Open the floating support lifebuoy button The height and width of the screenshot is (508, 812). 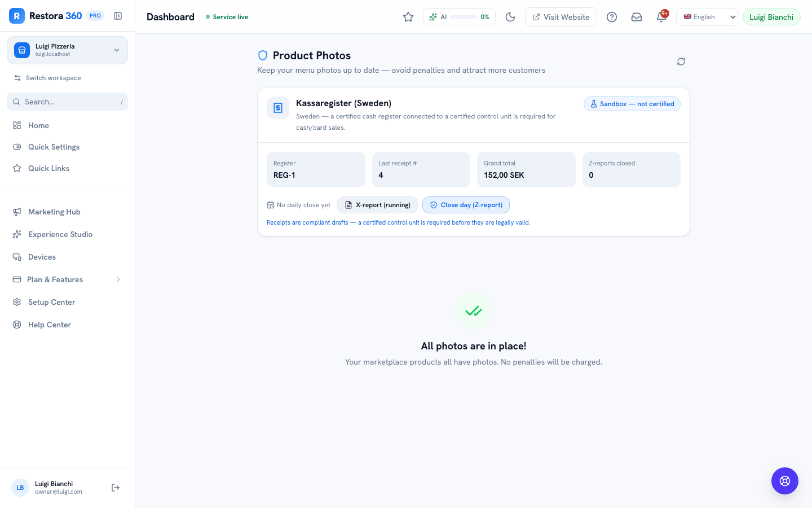(785, 481)
